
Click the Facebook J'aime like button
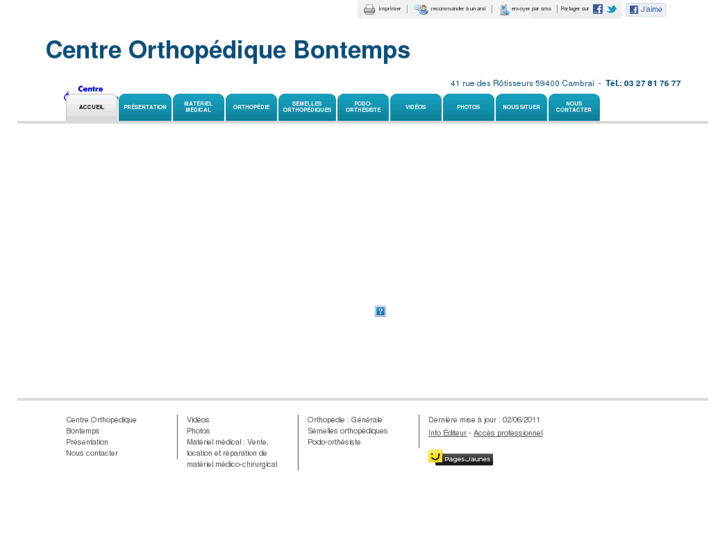pyautogui.click(x=645, y=9)
